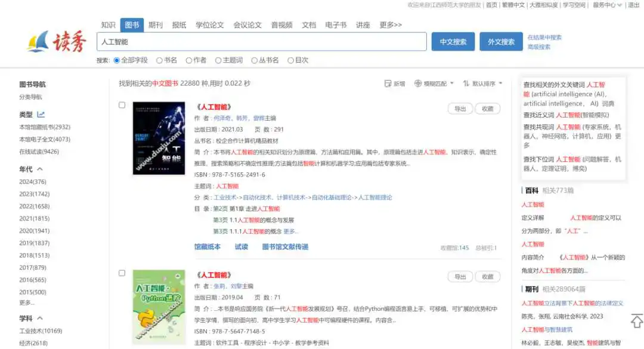The image size is (644, 349).
Task: Open the 高级搜索 link
Action: pyautogui.click(x=539, y=47)
